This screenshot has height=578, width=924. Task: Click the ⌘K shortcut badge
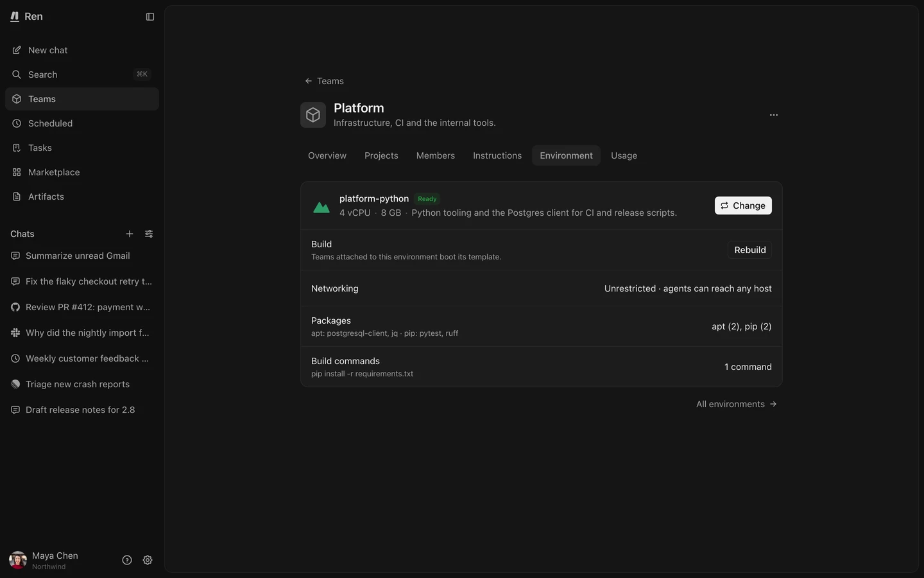tap(142, 74)
